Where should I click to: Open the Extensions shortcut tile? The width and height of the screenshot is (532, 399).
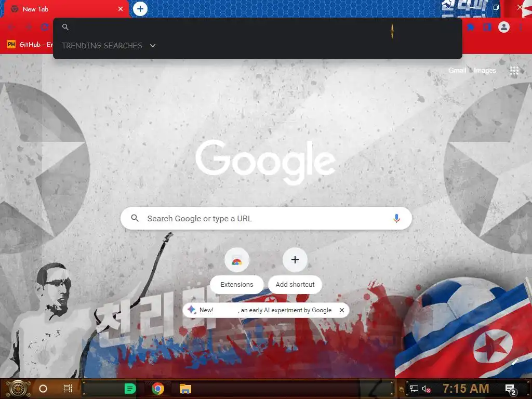tap(236, 260)
